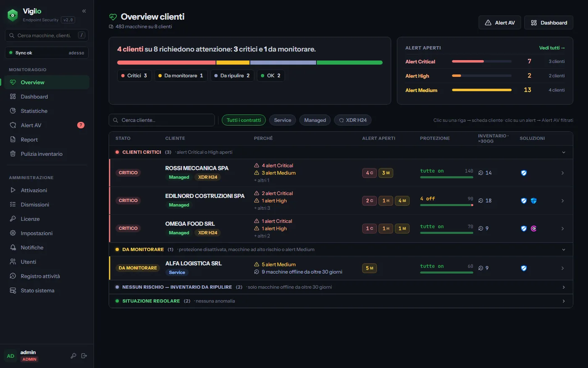Expand the Situazione regolare group
Viewport: 588px width, 368px height.
564,301
